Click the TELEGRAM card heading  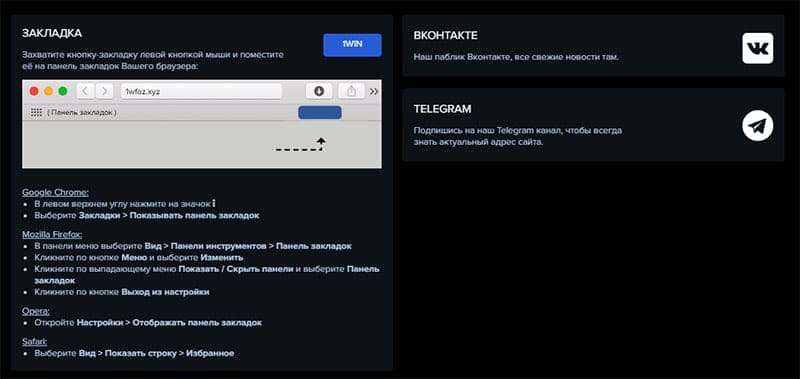pos(442,109)
